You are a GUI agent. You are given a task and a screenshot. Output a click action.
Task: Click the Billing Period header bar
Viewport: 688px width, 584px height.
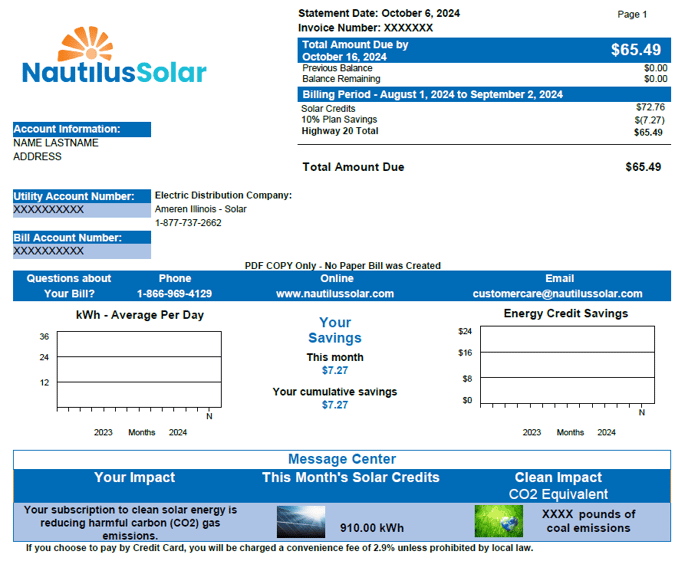click(484, 94)
